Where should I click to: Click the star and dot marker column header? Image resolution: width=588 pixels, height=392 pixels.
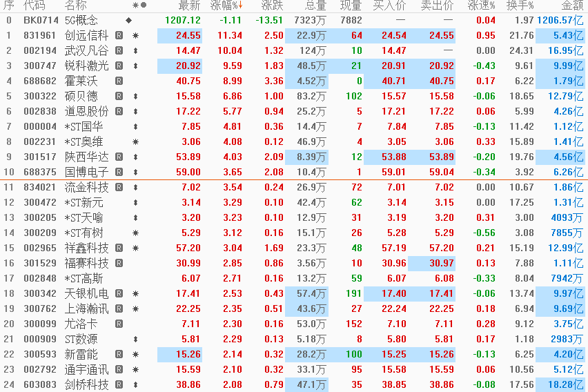pyautogui.click(x=139, y=6)
